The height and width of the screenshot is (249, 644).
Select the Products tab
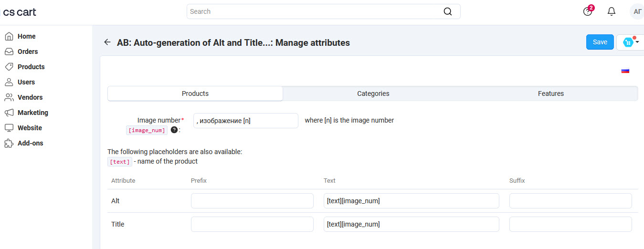pyautogui.click(x=195, y=93)
